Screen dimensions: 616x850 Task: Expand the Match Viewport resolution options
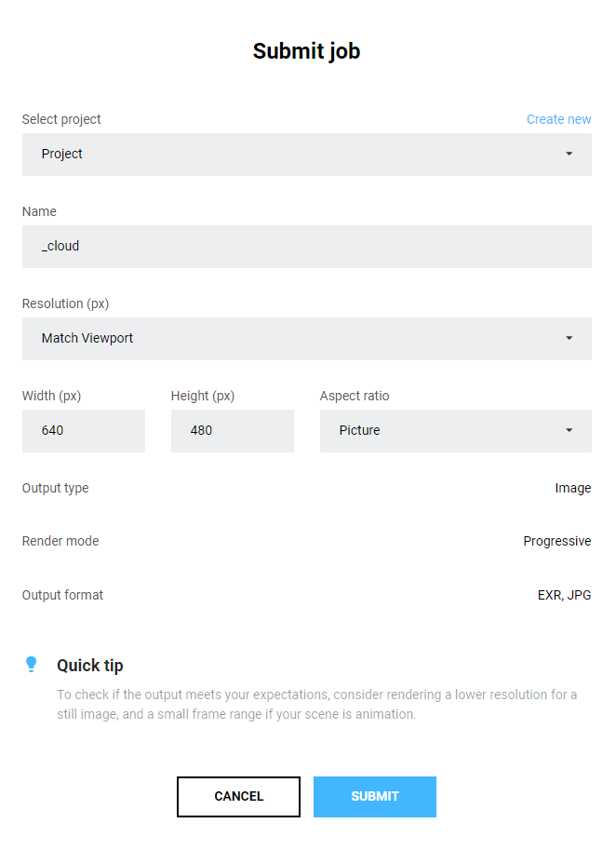coord(569,339)
